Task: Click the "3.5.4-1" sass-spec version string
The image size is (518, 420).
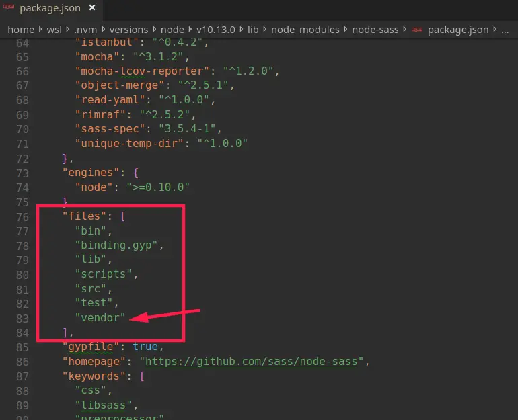Action: pyautogui.click(x=187, y=128)
